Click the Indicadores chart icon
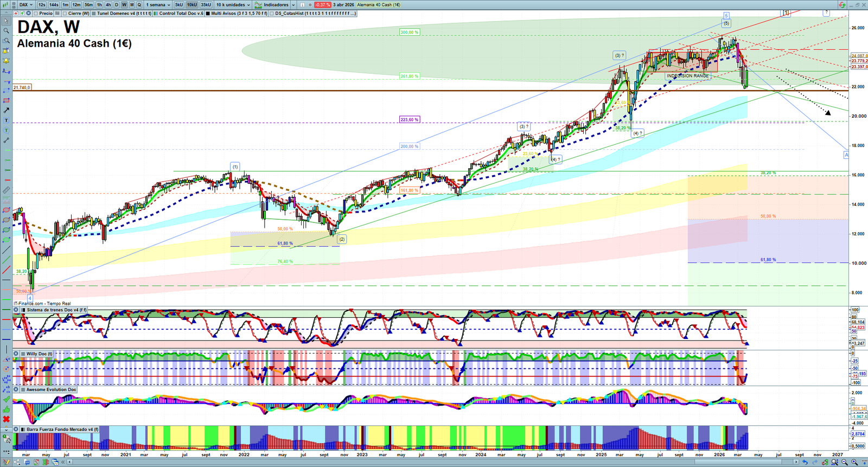Screen dimensions: 868x467 click(x=258, y=5)
